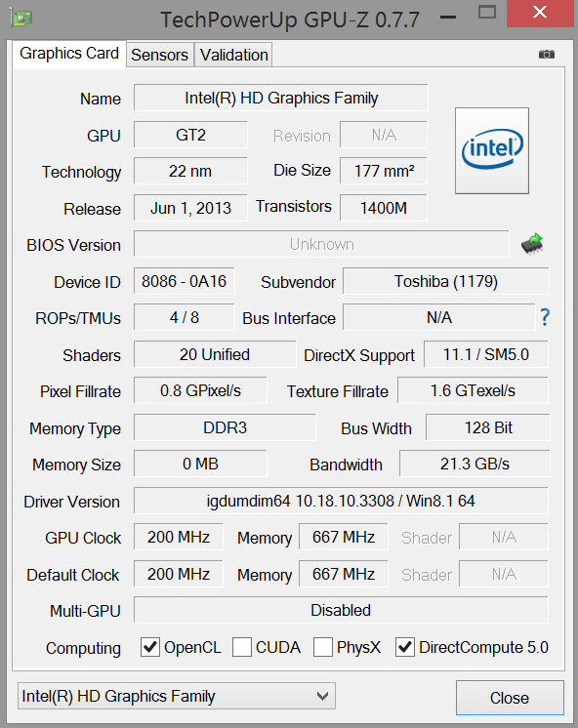The width and height of the screenshot is (578, 728).
Task: Click the Intel vendor logo
Action: pyautogui.click(x=492, y=150)
